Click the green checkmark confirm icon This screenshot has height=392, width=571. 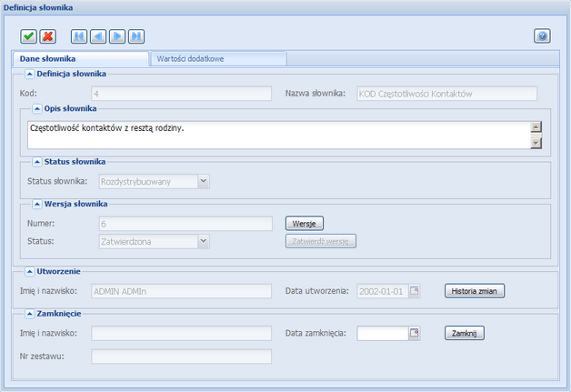pos(29,36)
